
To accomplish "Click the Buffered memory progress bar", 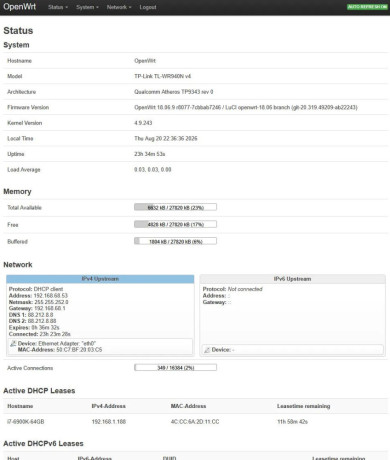I will [x=175, y=241].
